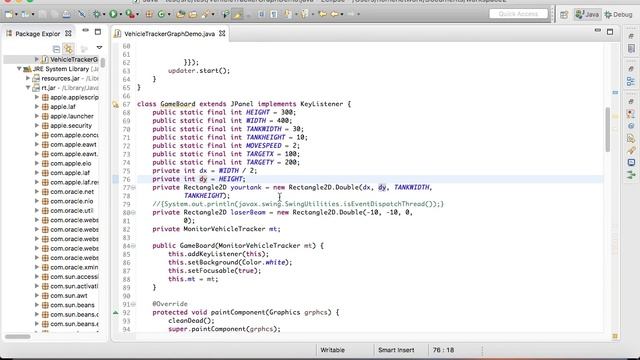Open the Debug configurations dropdown arrow
The image size is (640, 360).
[104, 14]
